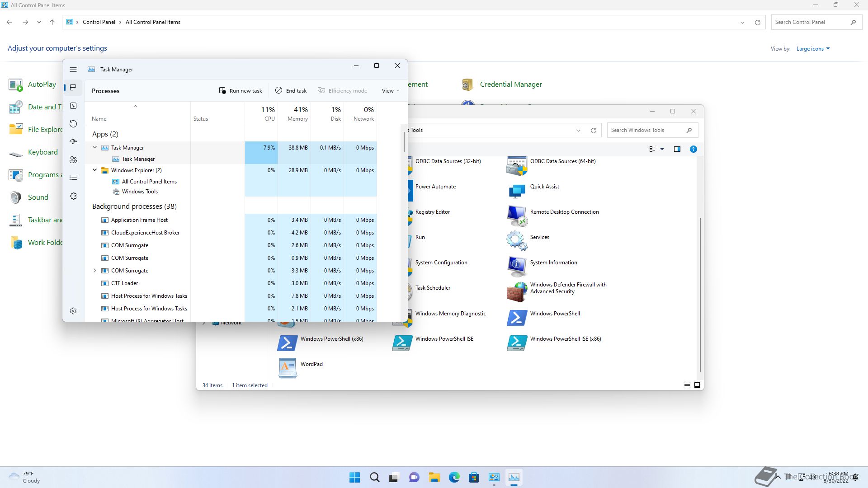
Task: Open Sound settings in Control Panel
Action: (28, 197)
